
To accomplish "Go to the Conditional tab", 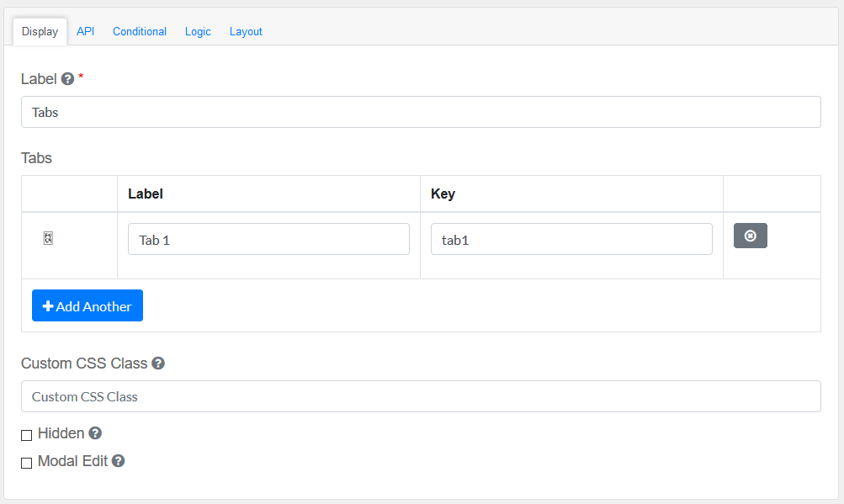I will pyautogui.click(x=140, y=32).
